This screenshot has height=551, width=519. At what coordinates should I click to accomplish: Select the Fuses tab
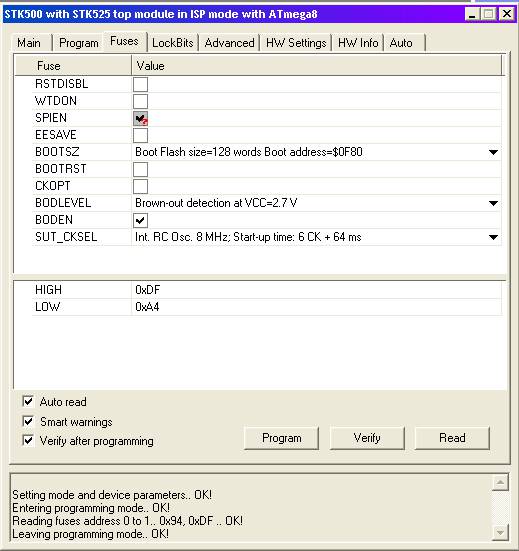[x=124, y=41]
